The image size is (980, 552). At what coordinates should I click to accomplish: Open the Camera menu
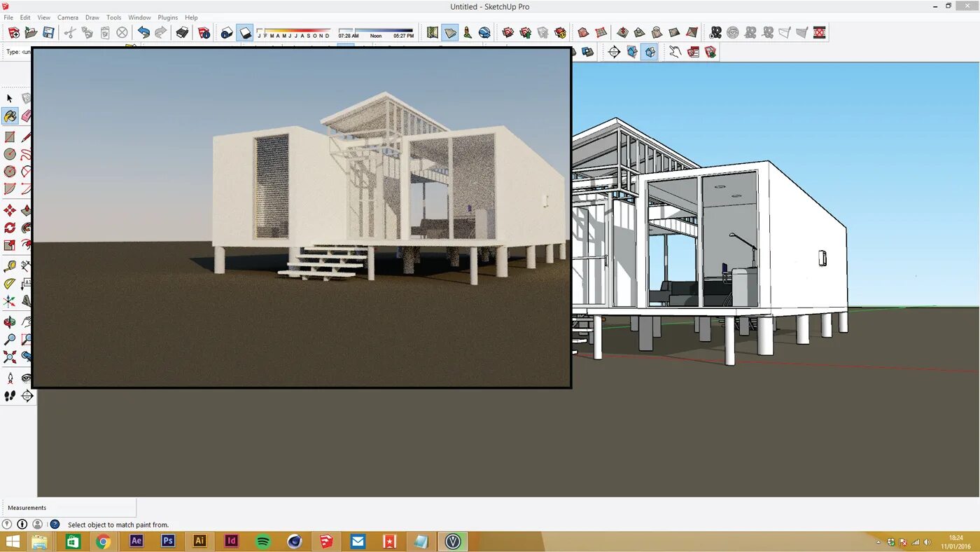coord(68,18)
